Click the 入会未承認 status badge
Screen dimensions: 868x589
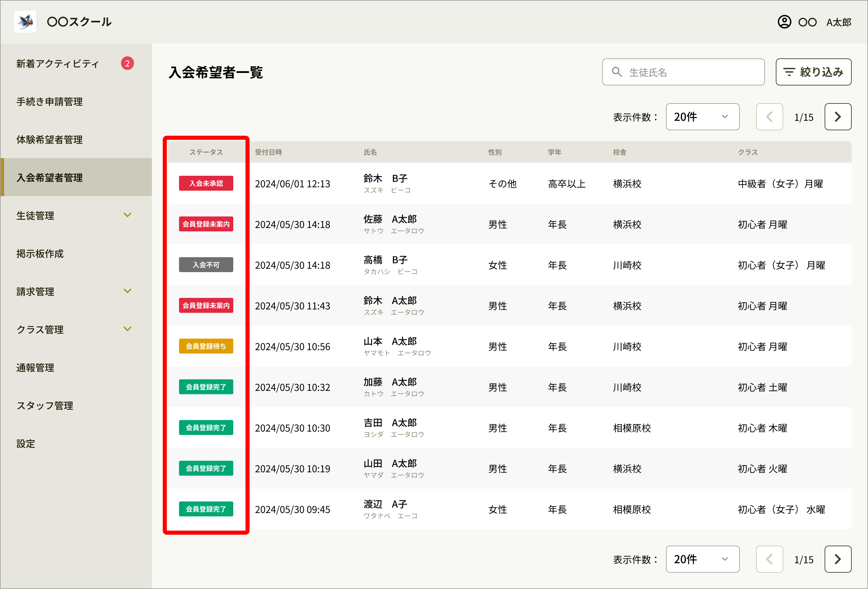click(x=206, y=184)
